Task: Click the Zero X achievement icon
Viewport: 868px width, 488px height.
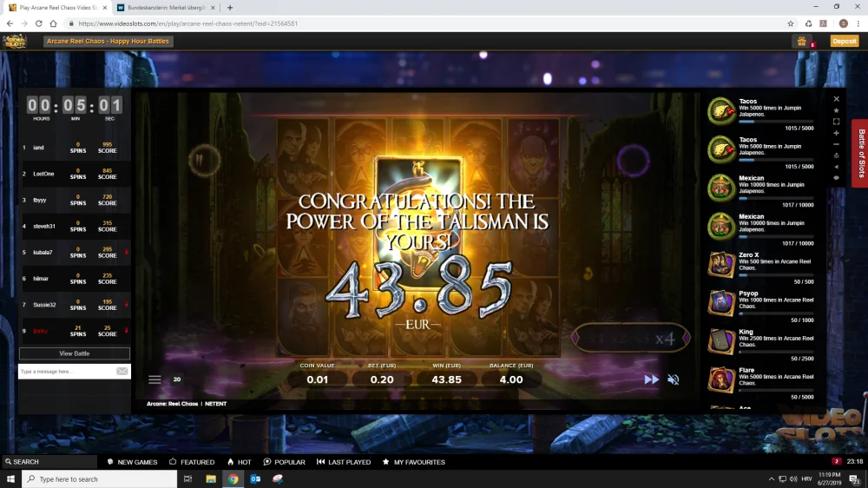Action: coord(721,264)
